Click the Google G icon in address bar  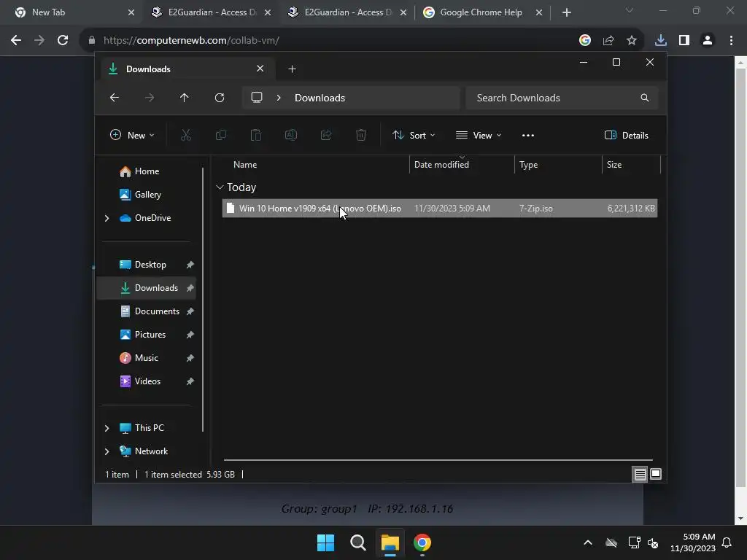[585, 41]
